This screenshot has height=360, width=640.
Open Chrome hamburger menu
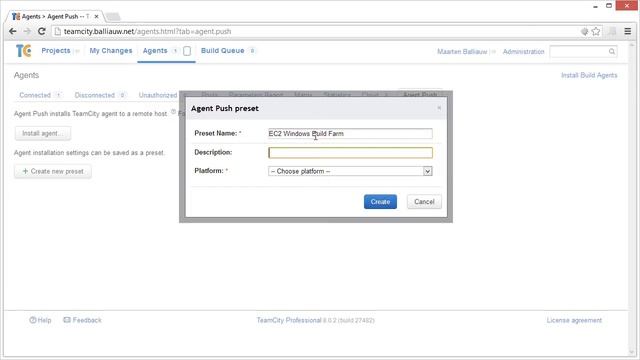coord(628,31)
